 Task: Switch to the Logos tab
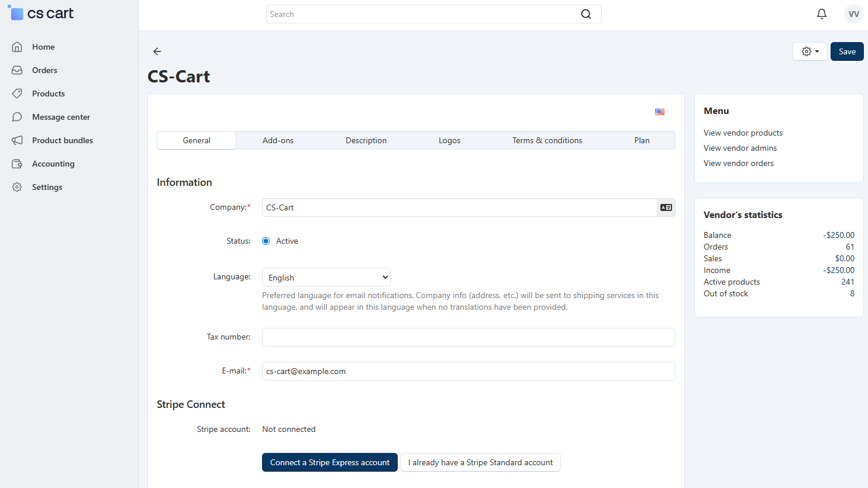450,140
